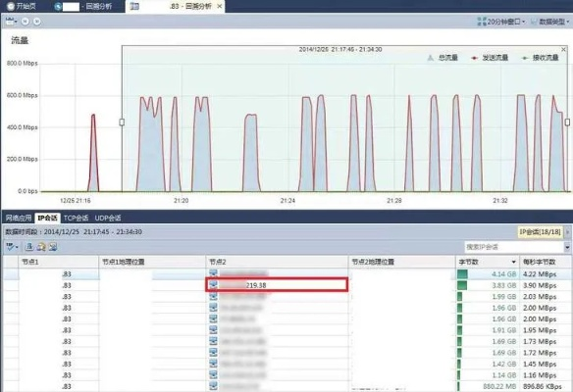
Task: Switch to the TCP会话 tab
Action: coord(76,218)
